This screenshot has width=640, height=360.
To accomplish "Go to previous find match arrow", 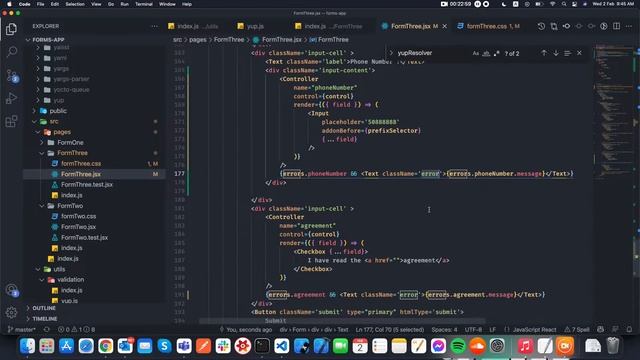I will pos(544,53).
